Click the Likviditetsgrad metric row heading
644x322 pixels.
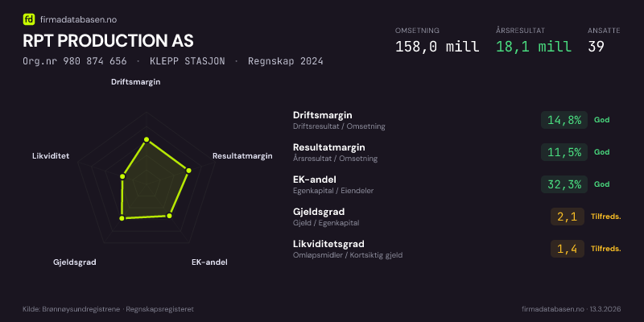pos(328,244)
